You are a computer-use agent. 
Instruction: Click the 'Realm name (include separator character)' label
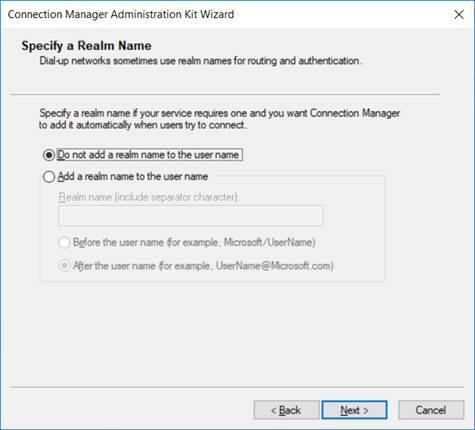148,197
